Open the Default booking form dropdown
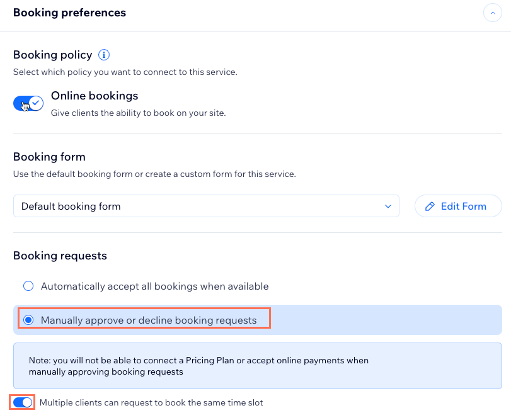Screen dimensions: 511x420 click(x=206, y=206)
